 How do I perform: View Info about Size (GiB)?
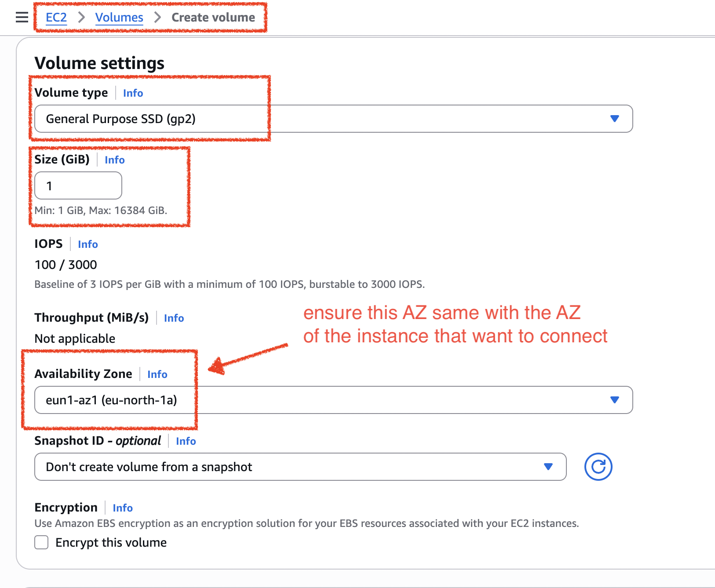click(114, 160)
